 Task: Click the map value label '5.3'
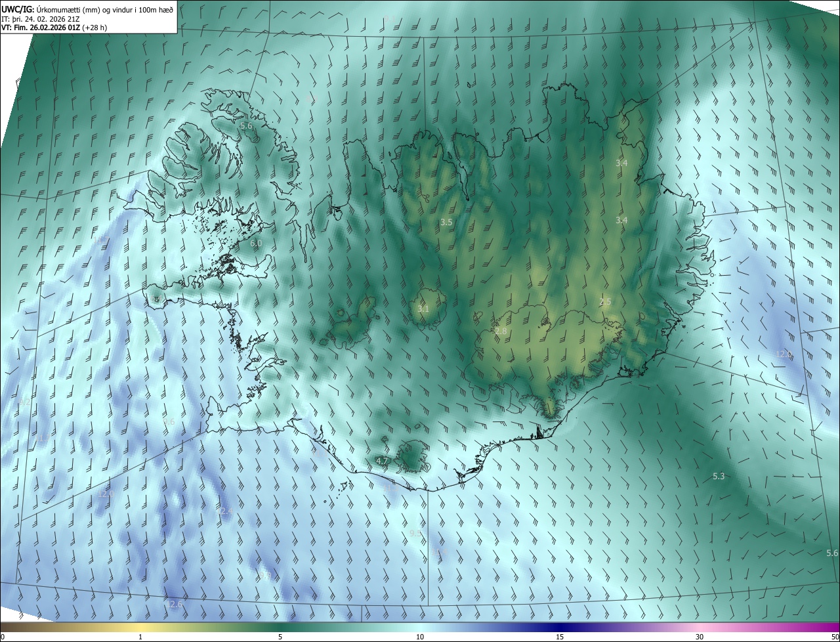click(x=719, y=476)
